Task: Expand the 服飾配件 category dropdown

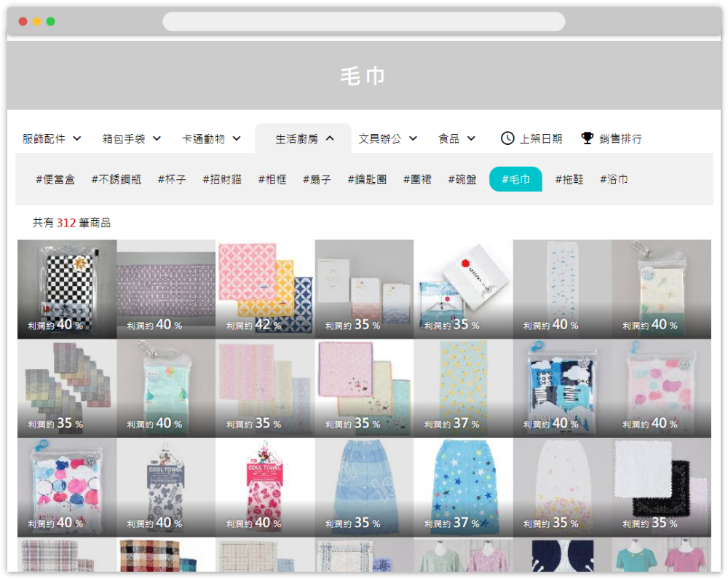Action: tap(52, 138)
